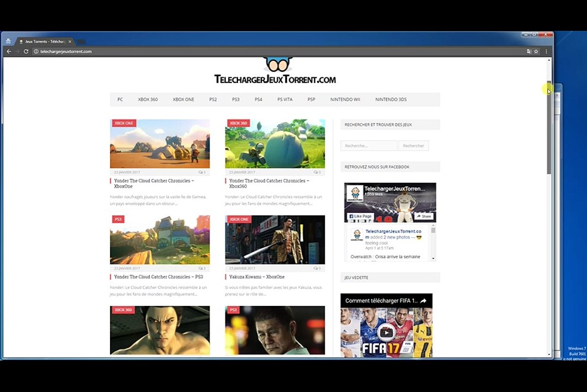The width and height of the screenshot is (587, 392).
Task: Open the PSP menu category
Action: (x=311, y=100)
